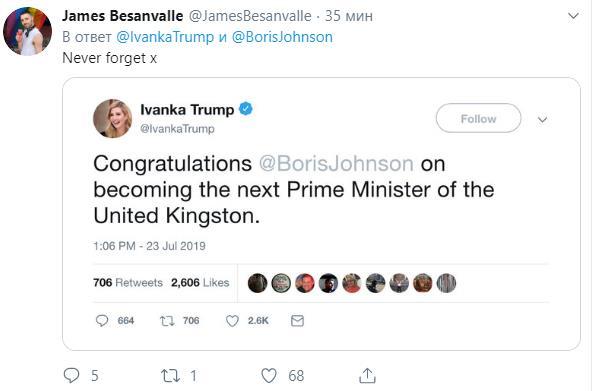The height and width of the screenshot is (391, 598).
Task: Click the @BorisJohnson mention in Ivanka's tweet
Action: point(336,164)
